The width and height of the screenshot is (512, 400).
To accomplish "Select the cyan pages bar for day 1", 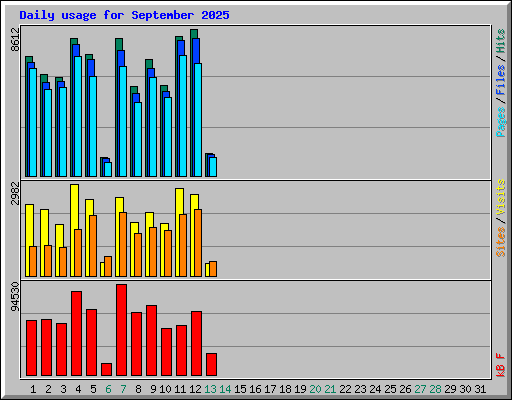I will coord(33,122).
